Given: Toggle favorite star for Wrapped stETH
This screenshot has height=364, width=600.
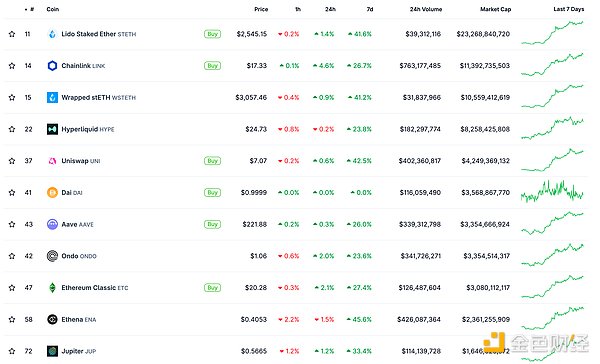Looking at the screenshot, I should point(12,98).
